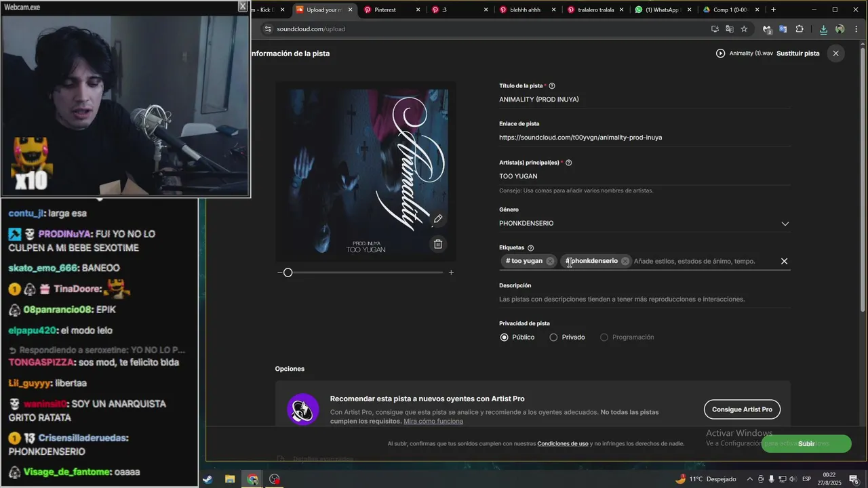868x488 pixels.
Task: Open the 'Mira cómo funciona' link
Action: click(433, 421)
